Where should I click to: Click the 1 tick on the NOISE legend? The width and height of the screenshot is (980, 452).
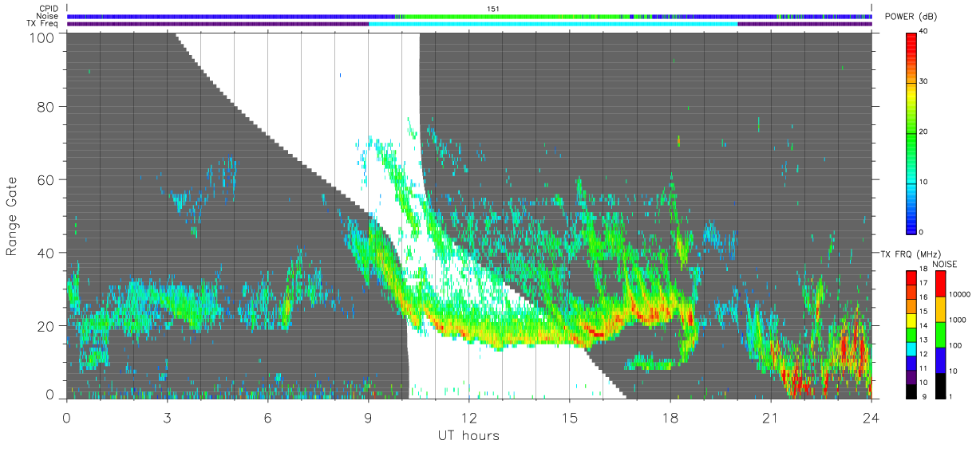pos(951,396)
